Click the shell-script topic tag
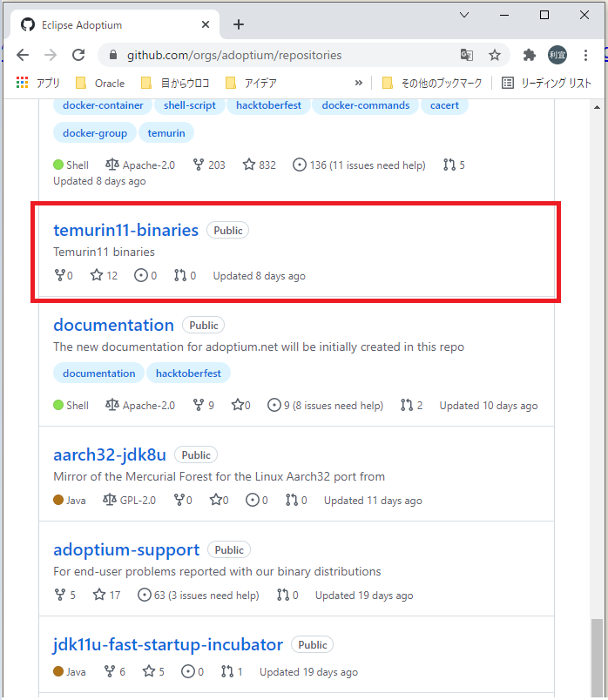Viewport: 608px width, 700px height. coord(189,105)
